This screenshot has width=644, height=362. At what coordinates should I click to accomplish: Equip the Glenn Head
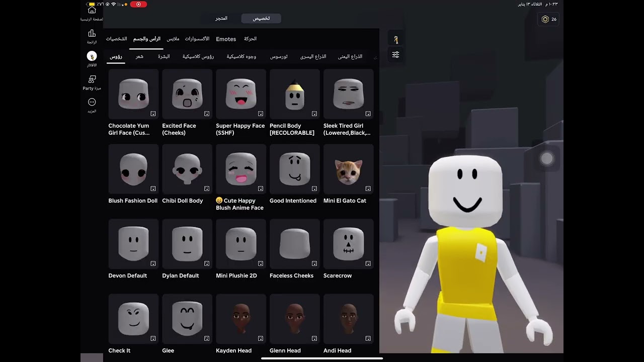295,319
